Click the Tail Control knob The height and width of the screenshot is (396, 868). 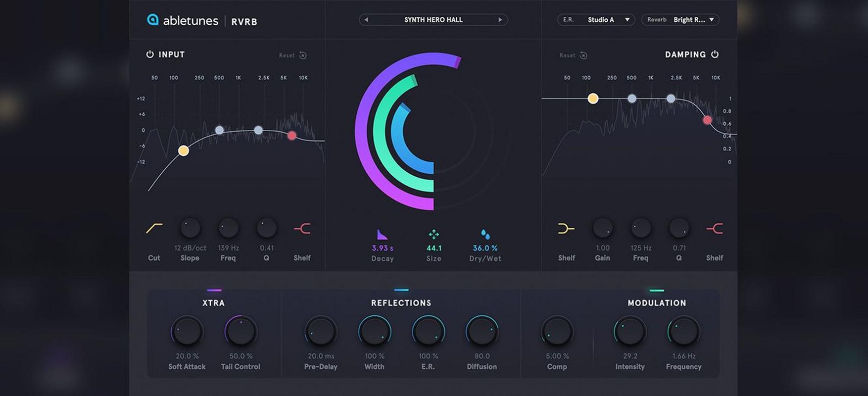click(241, 331)
